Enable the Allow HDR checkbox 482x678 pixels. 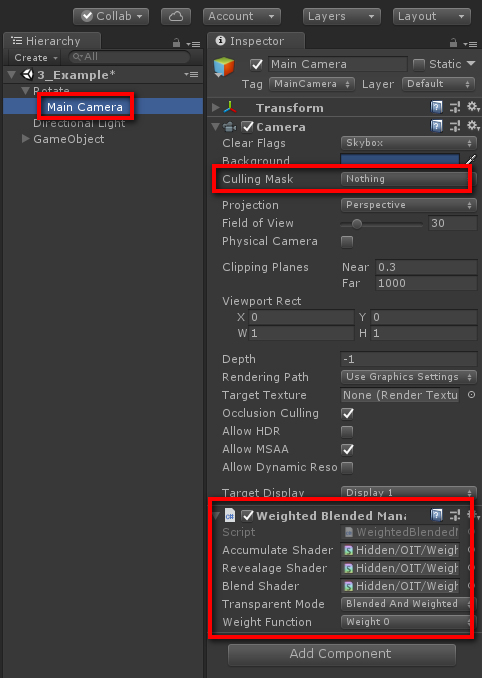tap(347, 432)
